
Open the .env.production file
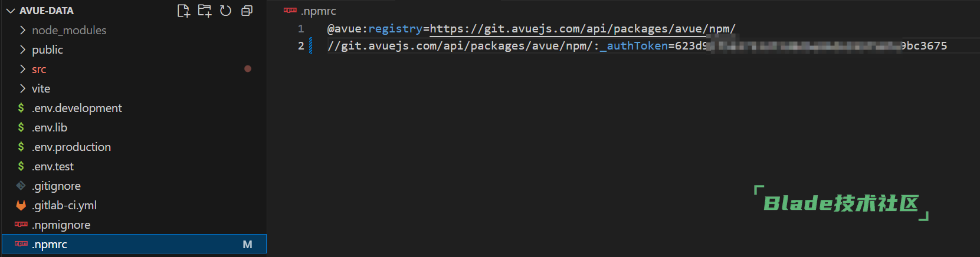click(71, 147)
